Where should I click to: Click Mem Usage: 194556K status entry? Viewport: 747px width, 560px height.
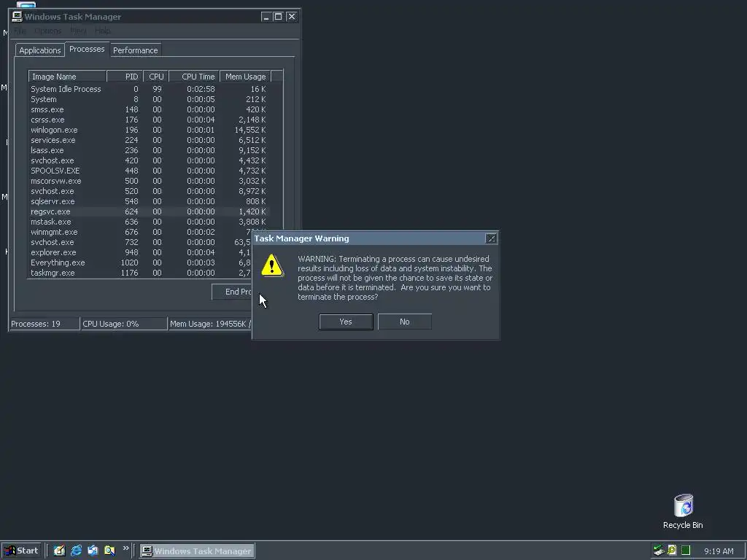(x=210, y=324)
